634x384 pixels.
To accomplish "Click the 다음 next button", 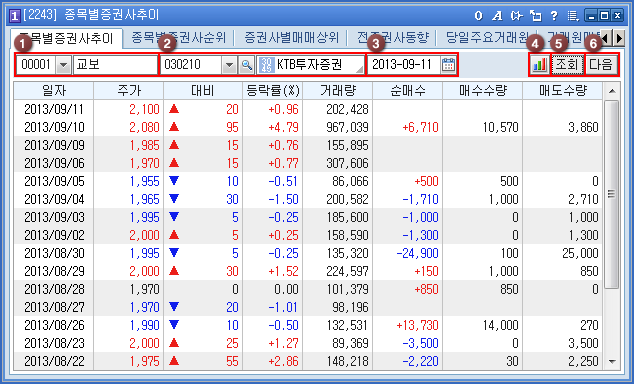I will pos(601,65).
